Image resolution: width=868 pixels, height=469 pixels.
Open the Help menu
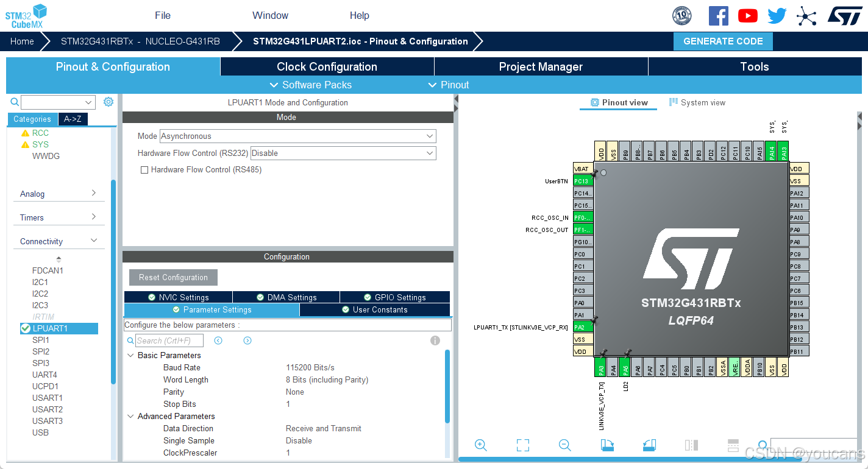359,15
